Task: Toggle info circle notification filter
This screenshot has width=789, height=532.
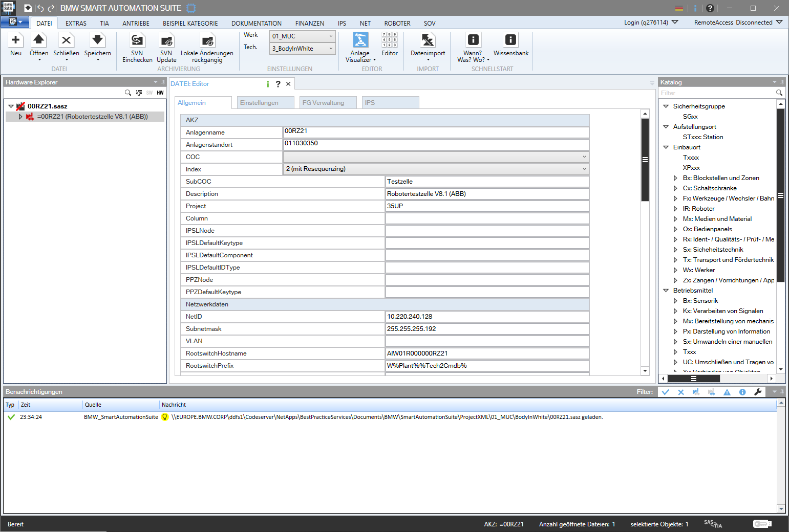Action: coord(742,392)
